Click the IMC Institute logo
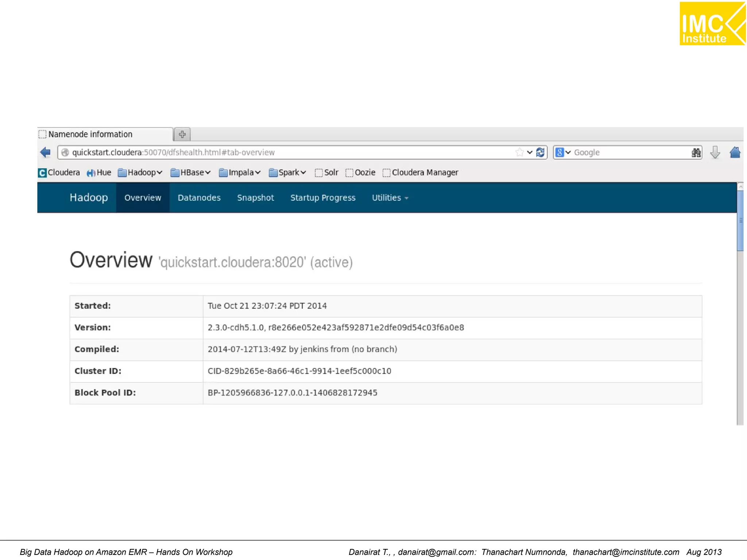Image resolution: width=747 pixels, height=560 pixels. 712,23
